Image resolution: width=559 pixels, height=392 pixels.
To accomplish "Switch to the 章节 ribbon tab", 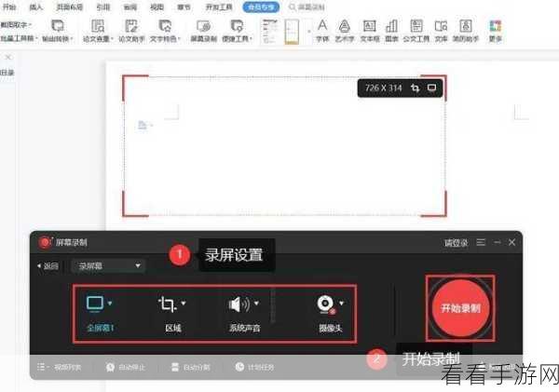I will (x=184, y=7).
